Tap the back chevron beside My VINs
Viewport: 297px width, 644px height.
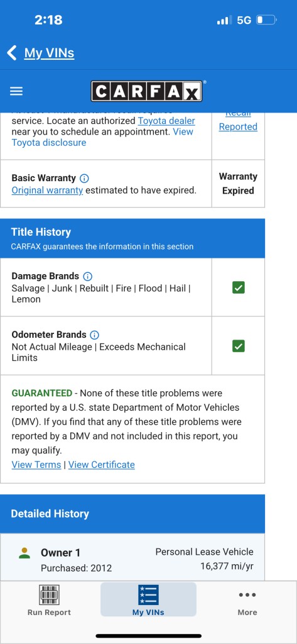[11, 53]
